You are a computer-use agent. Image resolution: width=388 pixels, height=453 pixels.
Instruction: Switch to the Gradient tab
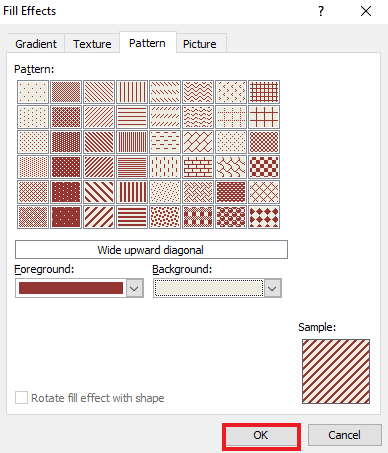coord(36,44)
